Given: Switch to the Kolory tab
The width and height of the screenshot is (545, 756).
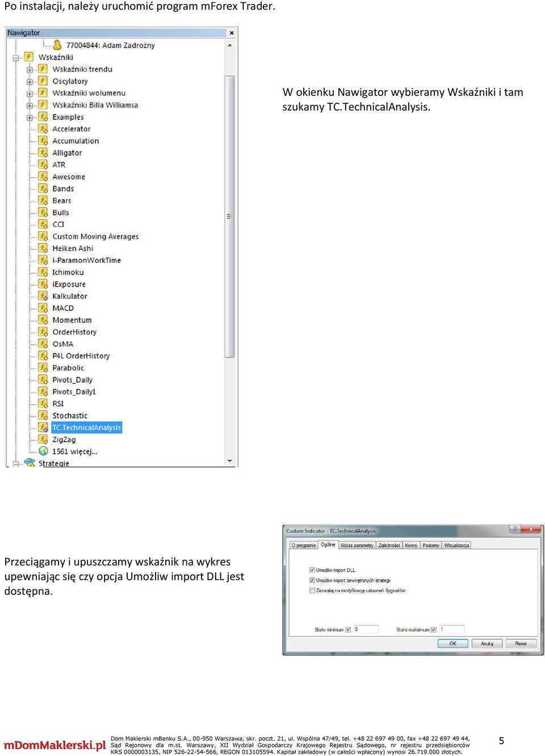Looking at the screenshot, I should [x=411, y=545].
